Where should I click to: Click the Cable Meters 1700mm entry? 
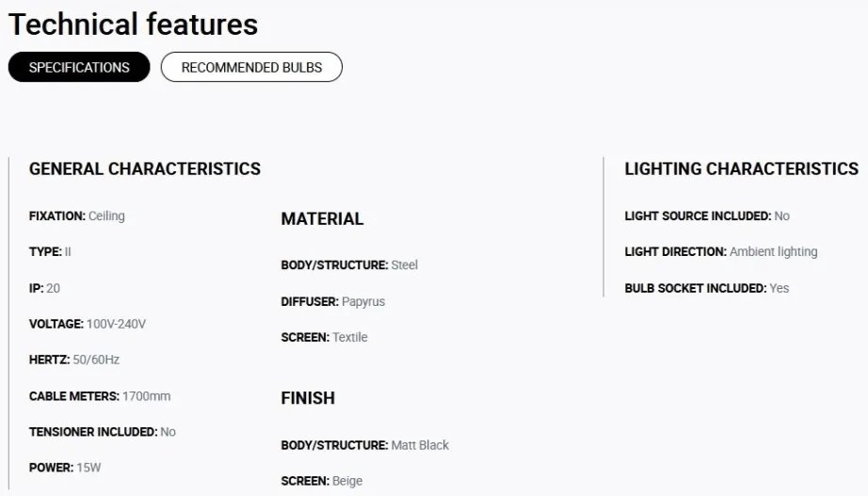coord(100,396)
